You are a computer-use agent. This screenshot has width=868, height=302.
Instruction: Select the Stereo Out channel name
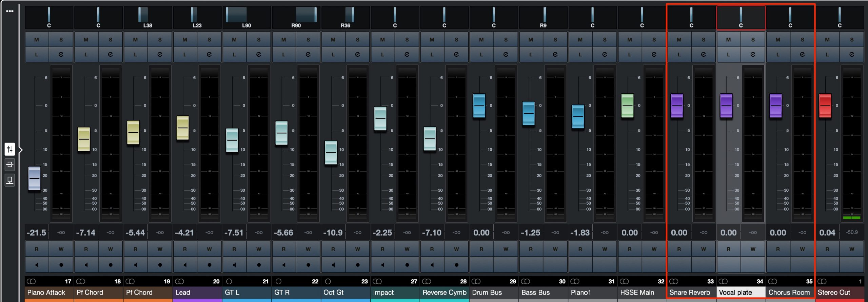840,292
